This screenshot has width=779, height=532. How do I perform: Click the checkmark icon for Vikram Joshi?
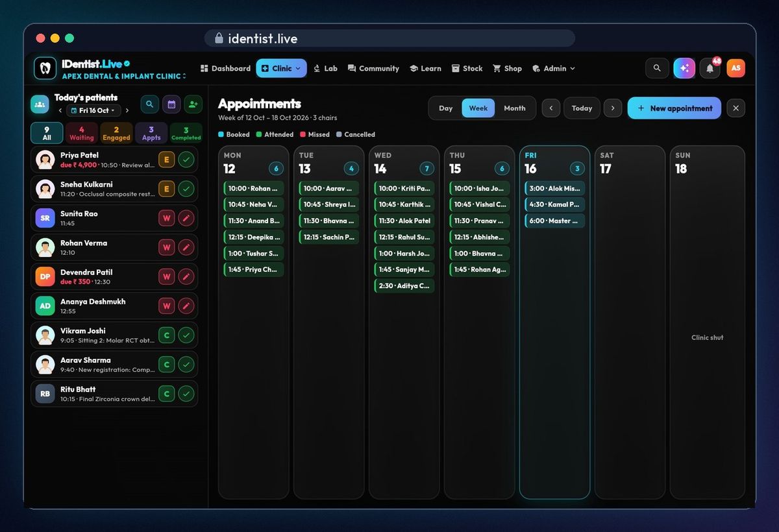pos(186,335)
